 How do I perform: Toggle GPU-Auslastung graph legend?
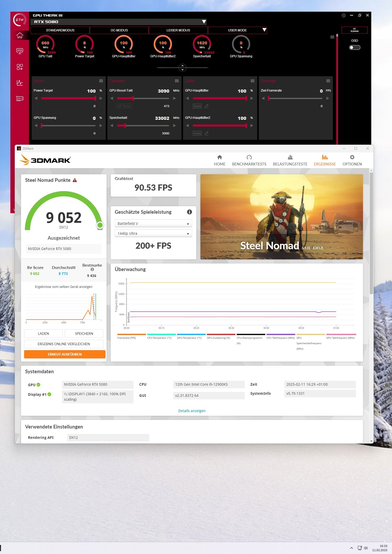tap(221, 336)
